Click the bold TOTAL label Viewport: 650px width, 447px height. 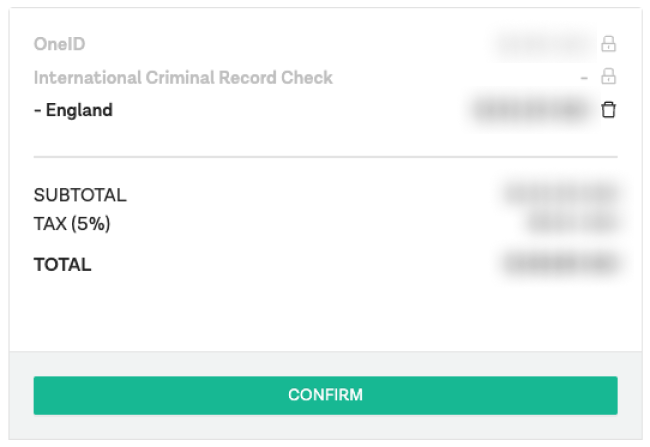click(62, 265)
